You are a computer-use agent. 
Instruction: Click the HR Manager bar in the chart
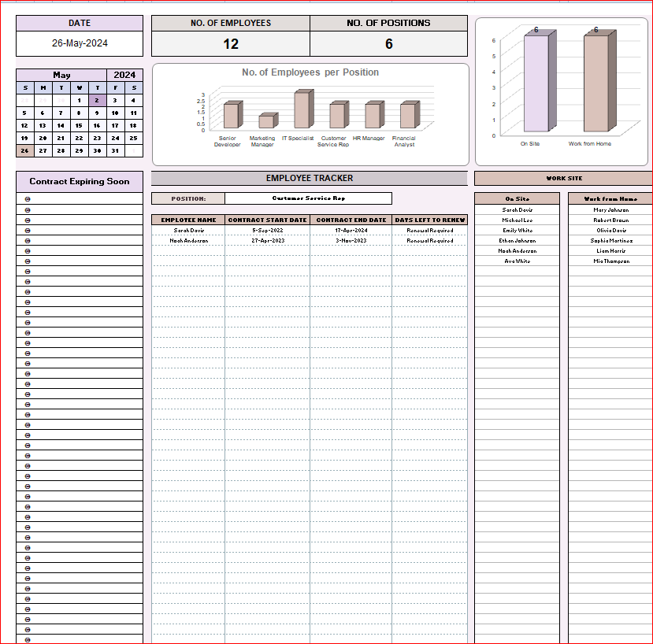click(x=372, y=116)
